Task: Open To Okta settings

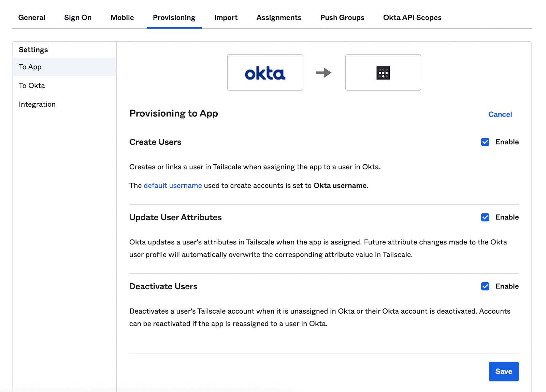Action: pos(32,85)
